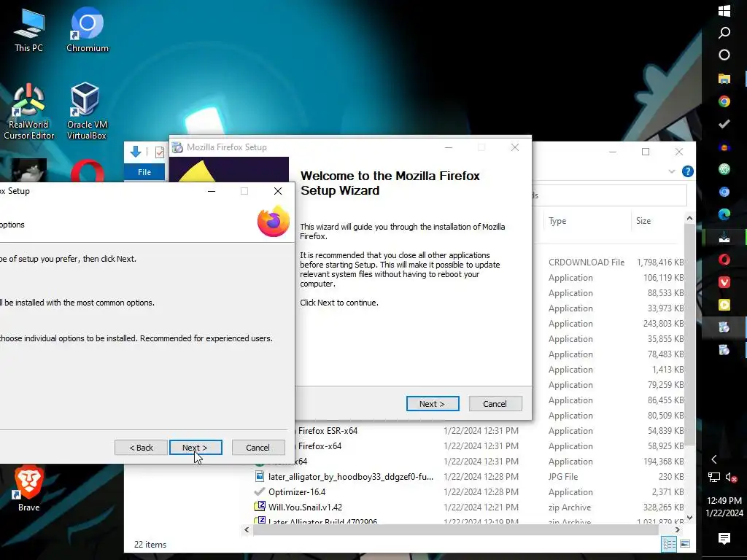
Task: Open File Explorer from the taskbar
Action: [724, 78]
